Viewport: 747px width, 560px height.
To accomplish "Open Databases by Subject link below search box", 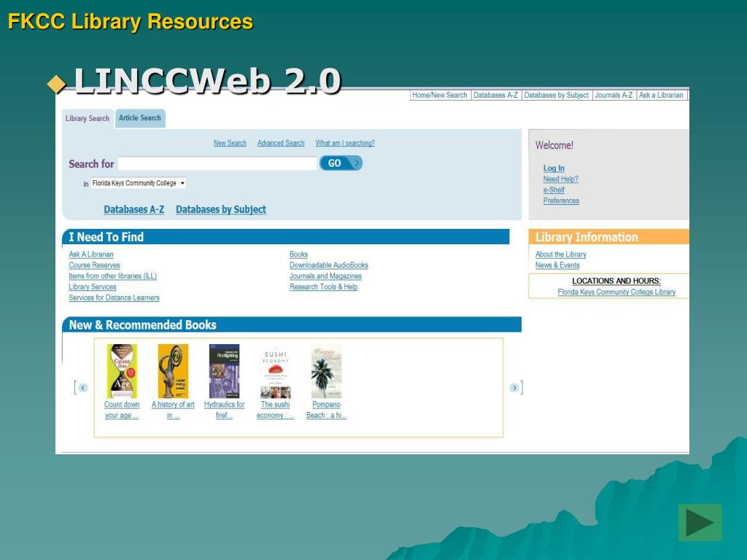I will pyautogui.click(x=221, y=209).
